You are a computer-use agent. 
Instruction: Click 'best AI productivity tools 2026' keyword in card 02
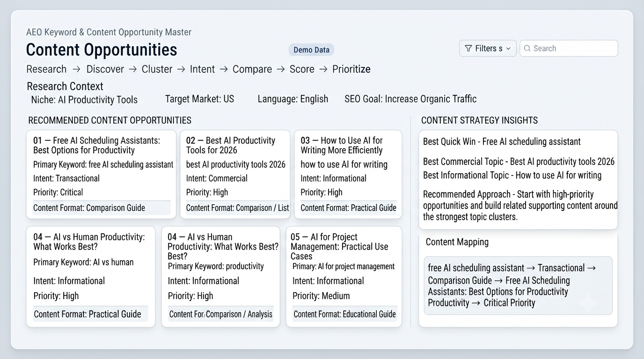click(235, 165)
